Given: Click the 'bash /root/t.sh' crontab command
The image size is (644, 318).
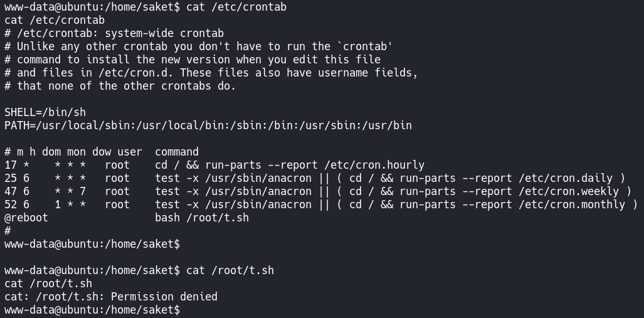Looking at the screenshot, I should [201, 218].
